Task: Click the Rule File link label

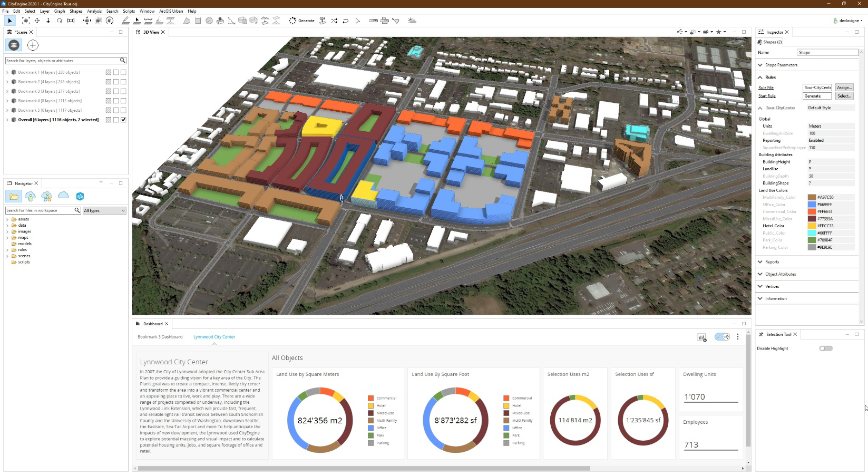Action: 766,88
